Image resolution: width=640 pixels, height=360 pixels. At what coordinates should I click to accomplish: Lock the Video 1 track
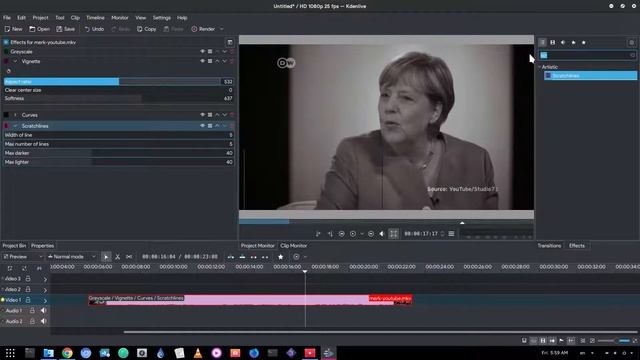28,300
